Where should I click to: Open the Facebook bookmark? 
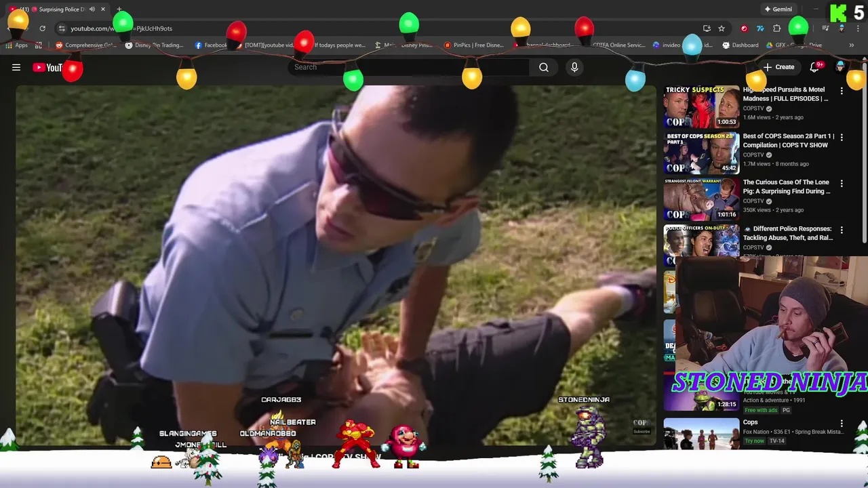tap(211, 45)
